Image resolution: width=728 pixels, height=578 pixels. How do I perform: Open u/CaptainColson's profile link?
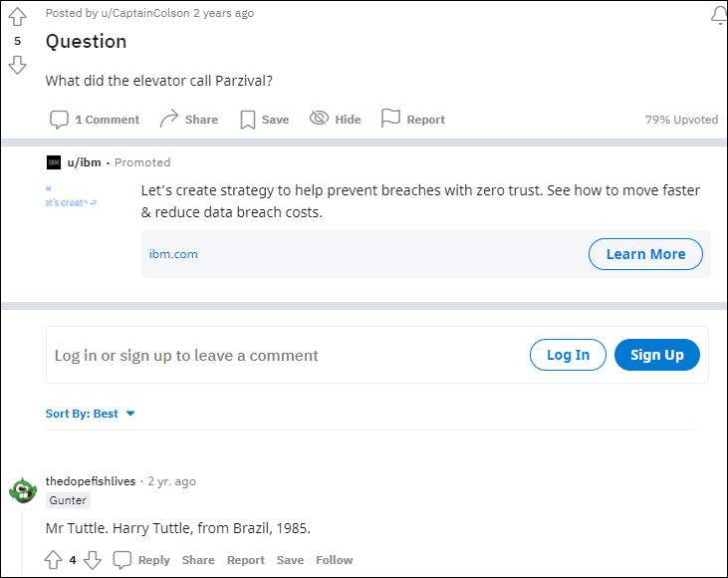pyautogui.click(x=145, y=13)
